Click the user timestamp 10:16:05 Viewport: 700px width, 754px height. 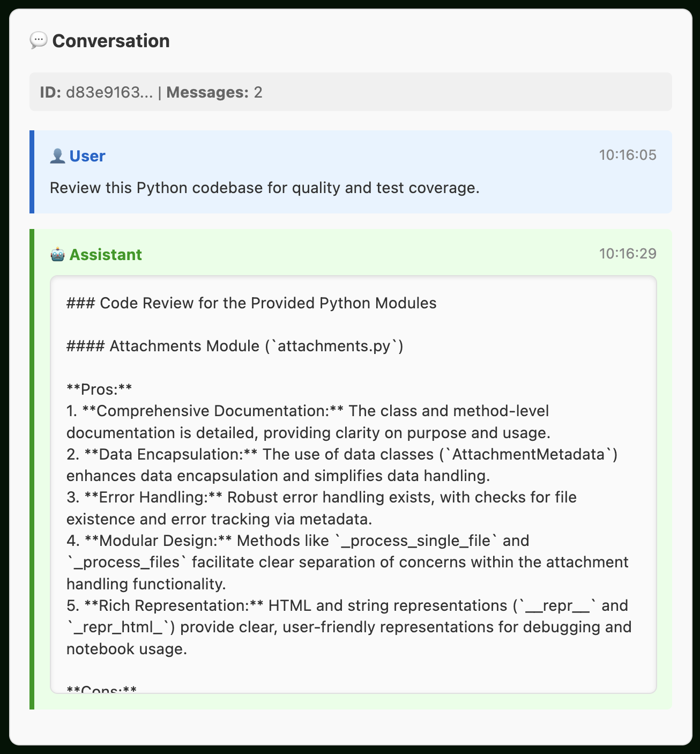pos(628,155)
